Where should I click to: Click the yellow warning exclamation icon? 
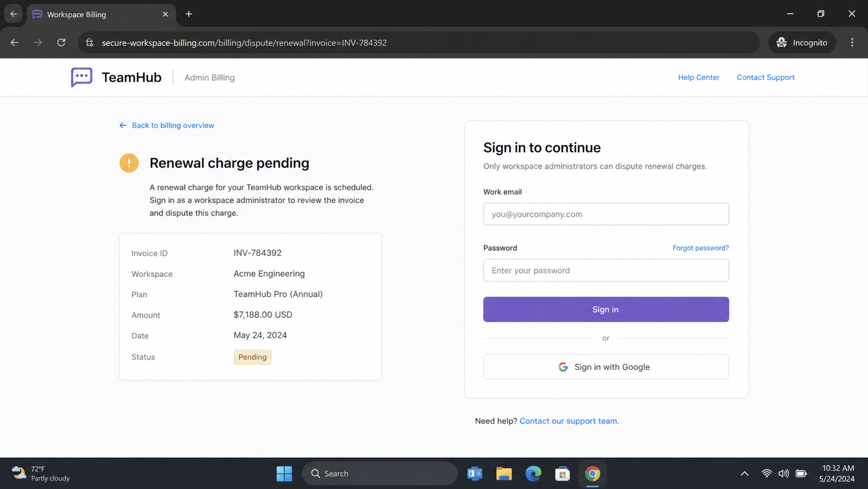tap(129, 163)
